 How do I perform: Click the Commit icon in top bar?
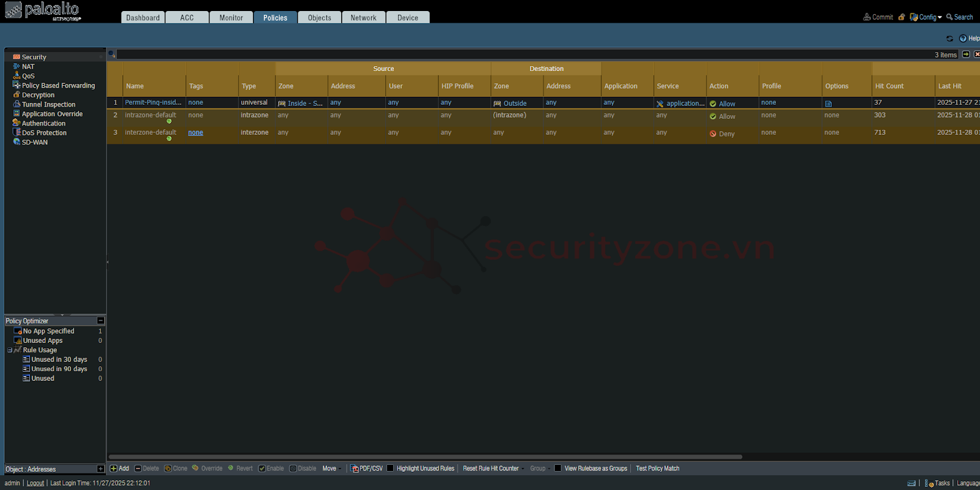coord(867,17)
